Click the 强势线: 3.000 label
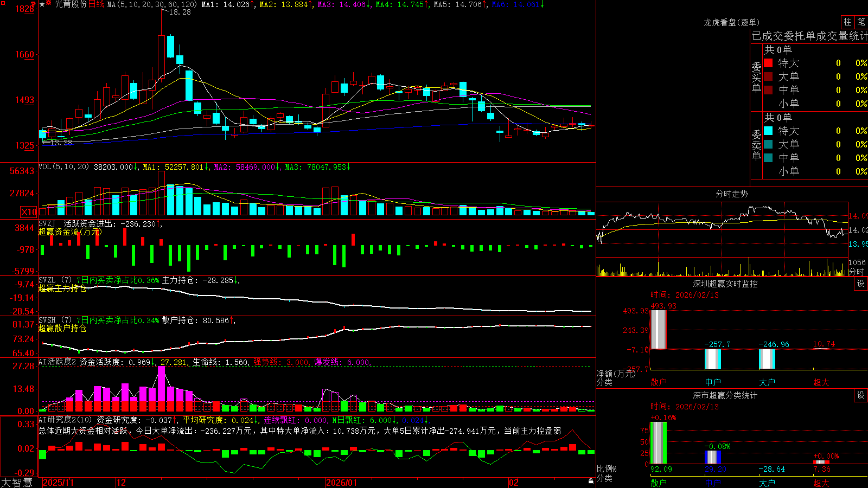 282,362
